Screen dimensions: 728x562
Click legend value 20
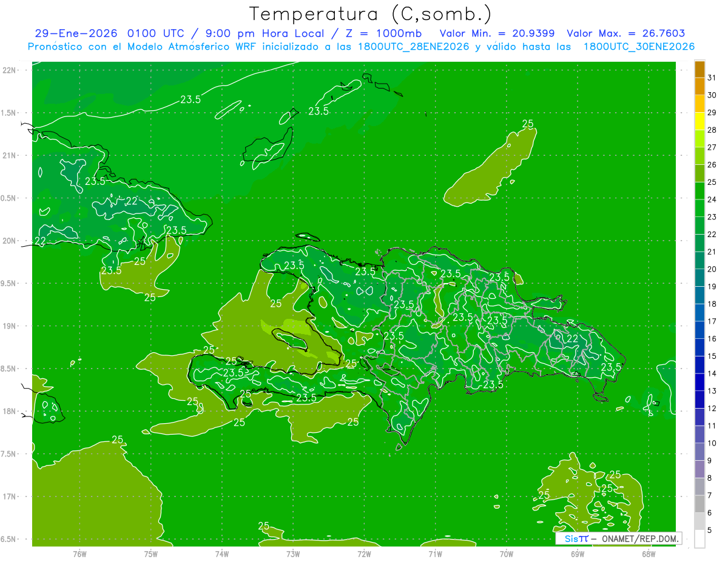click(712, 269)
